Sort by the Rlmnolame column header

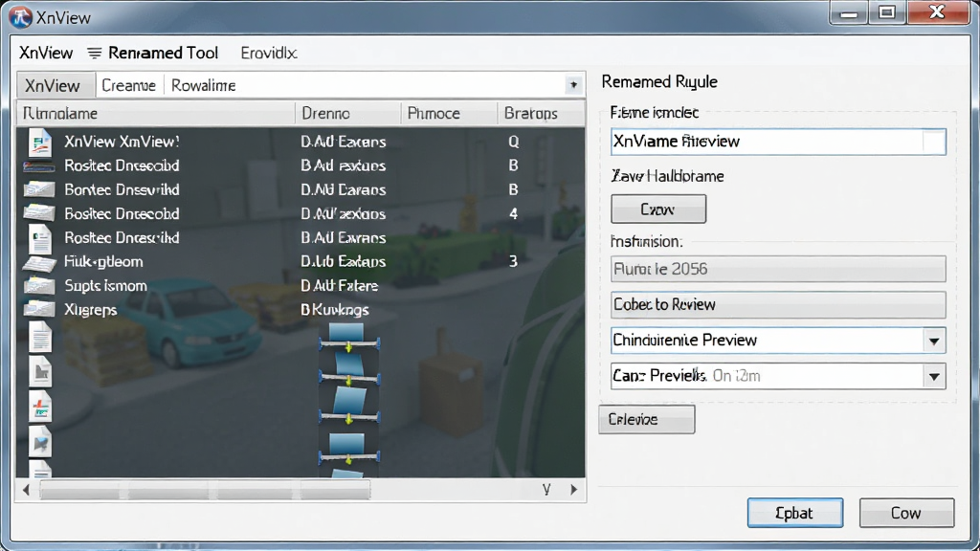click(156, 113)
